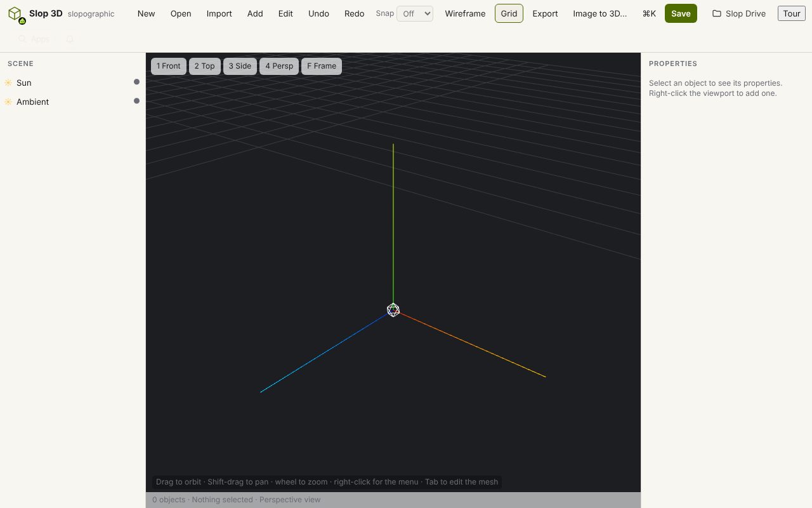Viewport: 812px width, 508px height.
Task: Click the PROPERTIES panel header
Action: [x=673, y=63]
